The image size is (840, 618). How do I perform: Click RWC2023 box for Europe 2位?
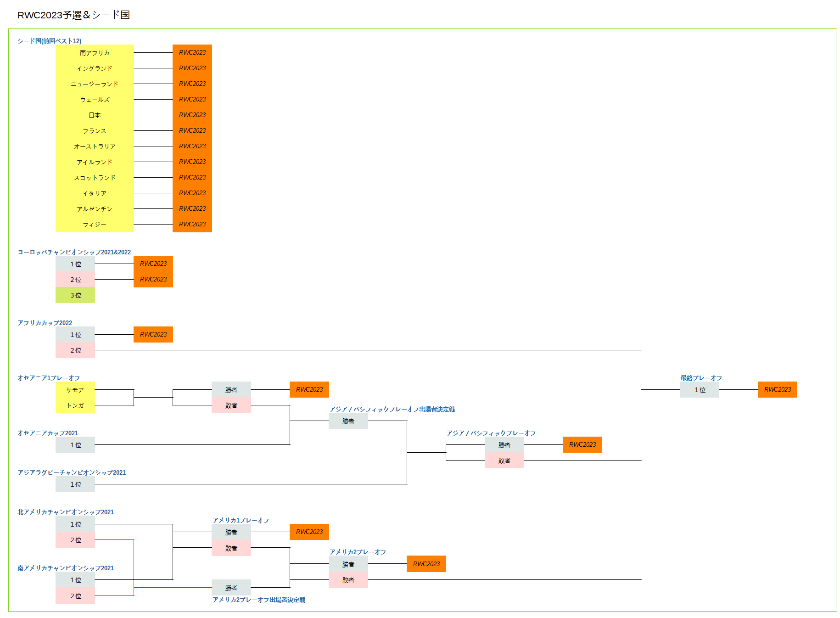pos(153,279)
